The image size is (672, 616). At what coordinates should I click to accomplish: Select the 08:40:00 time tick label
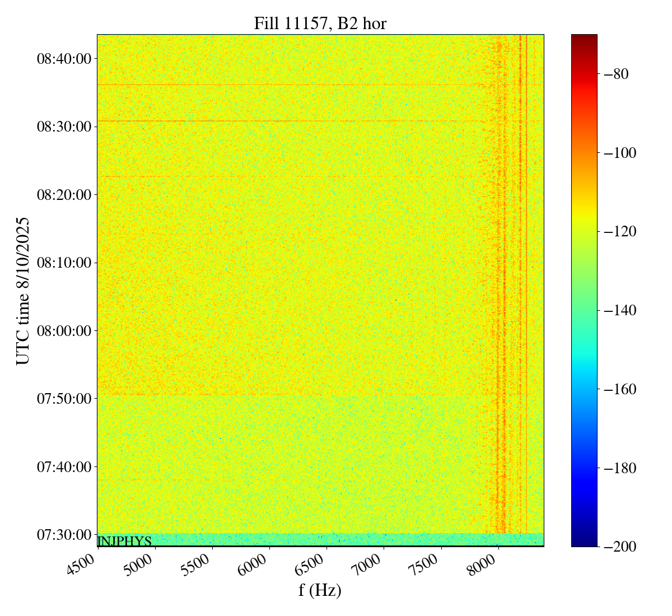(64, 59)
